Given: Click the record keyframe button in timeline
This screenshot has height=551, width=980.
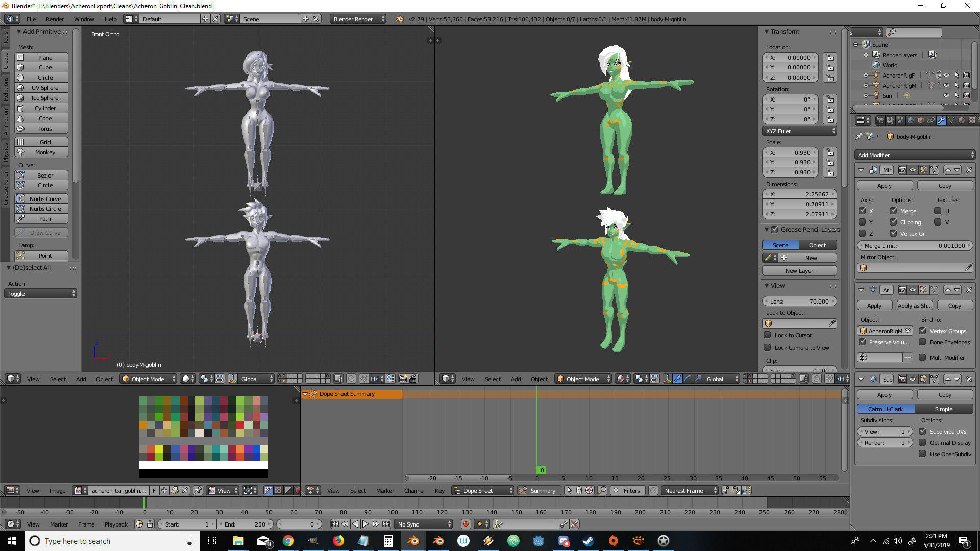Looking at the screenshot, I should click(465, 524).
